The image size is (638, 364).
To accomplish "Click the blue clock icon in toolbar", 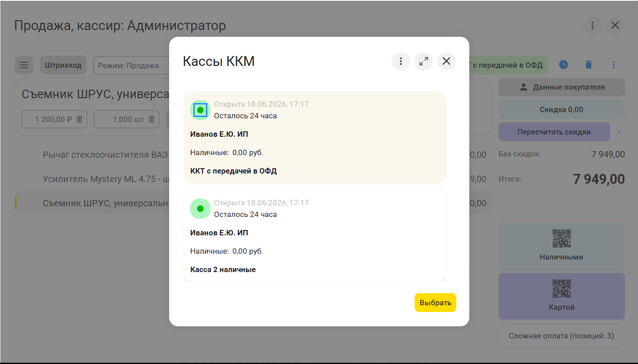I will point(563,65).
